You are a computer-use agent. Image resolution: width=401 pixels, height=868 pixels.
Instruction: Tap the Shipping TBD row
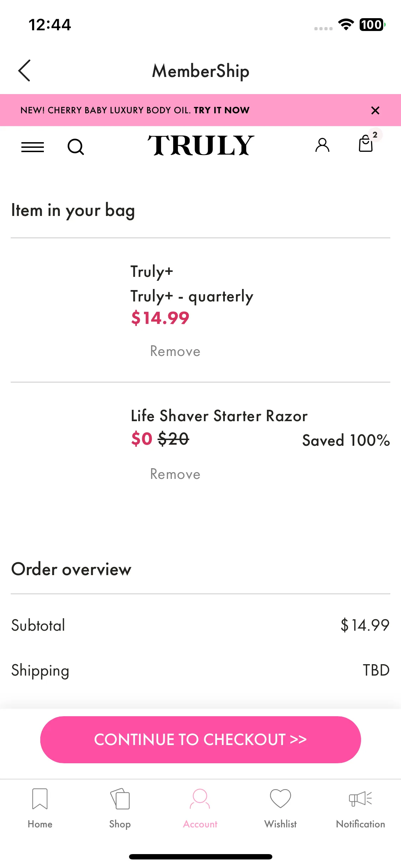point(200,670)
